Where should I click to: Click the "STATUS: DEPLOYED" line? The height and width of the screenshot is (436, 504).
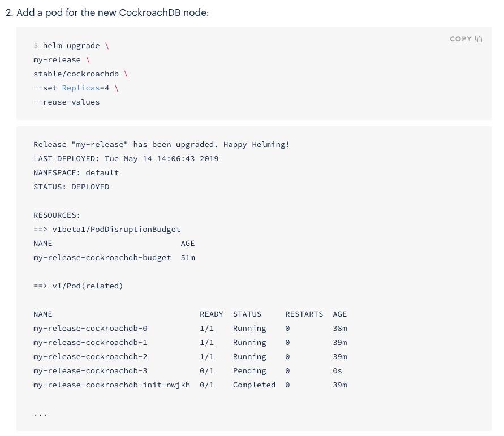[x=71, y=187]
